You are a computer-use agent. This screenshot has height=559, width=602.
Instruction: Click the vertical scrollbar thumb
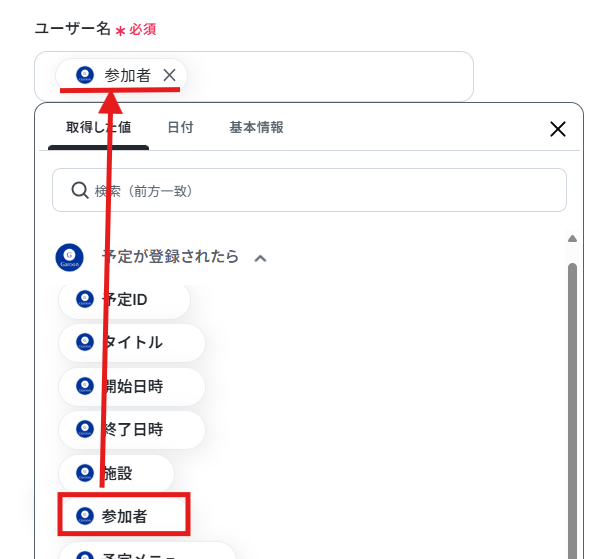572,411
